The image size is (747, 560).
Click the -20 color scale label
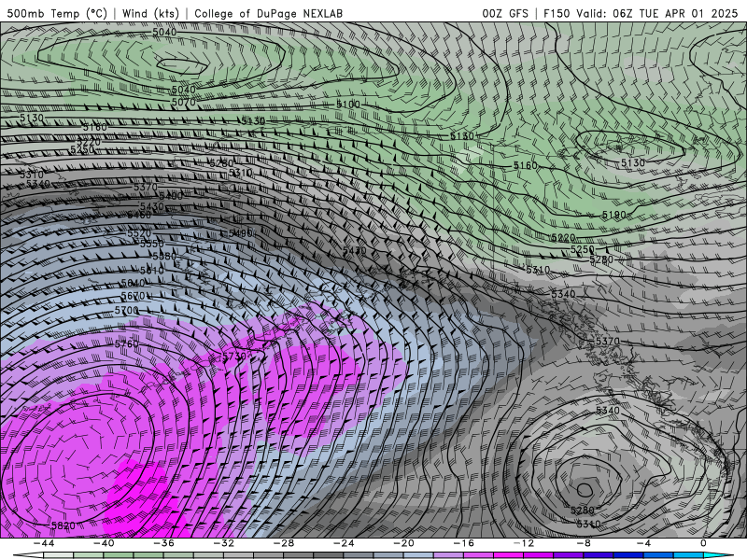403,543
